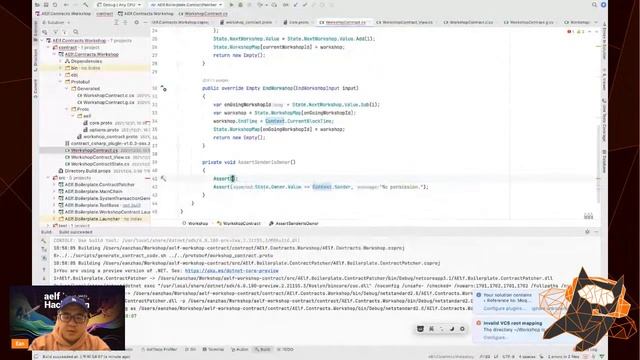This screenshot has width=640, height=360.
Task: Collapse the src solution folder
Action: point(48,178)
